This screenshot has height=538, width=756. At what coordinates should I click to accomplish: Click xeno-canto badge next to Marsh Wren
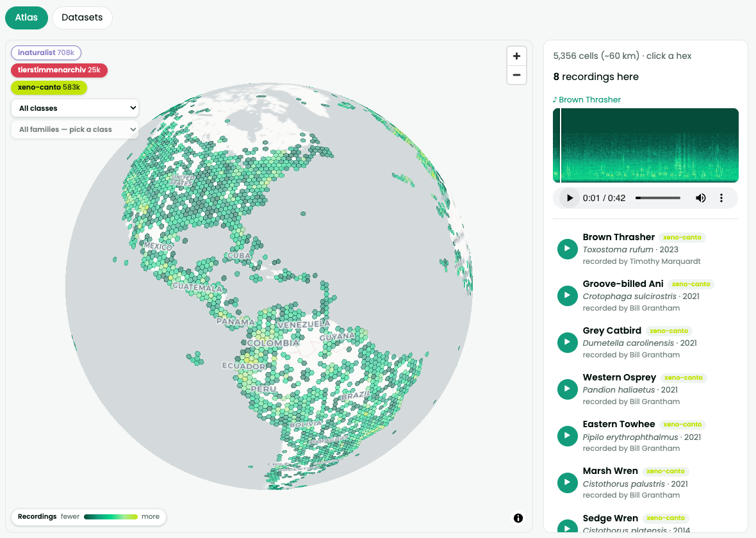666,471
